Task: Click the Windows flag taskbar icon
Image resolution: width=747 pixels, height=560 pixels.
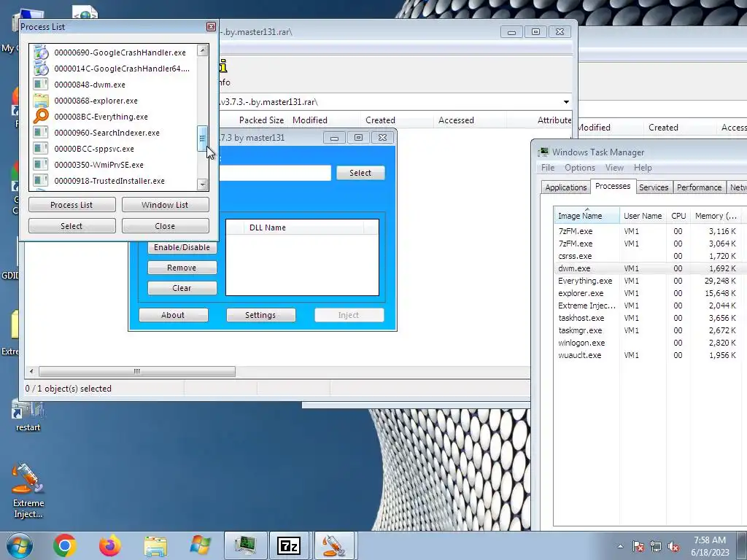Action: tap(200, 545)
